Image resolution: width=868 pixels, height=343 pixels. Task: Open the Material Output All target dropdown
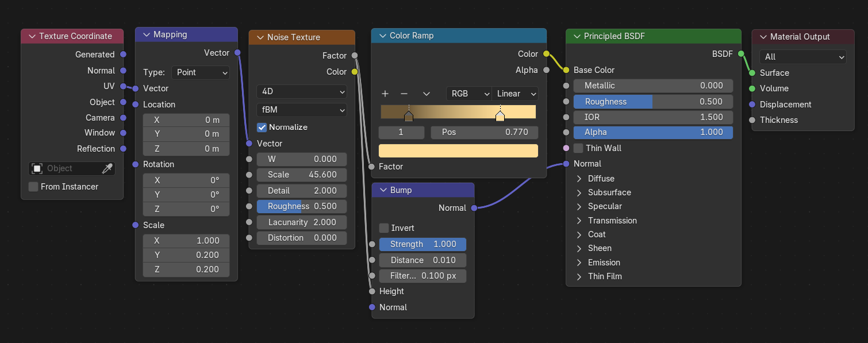pos(803,57)
